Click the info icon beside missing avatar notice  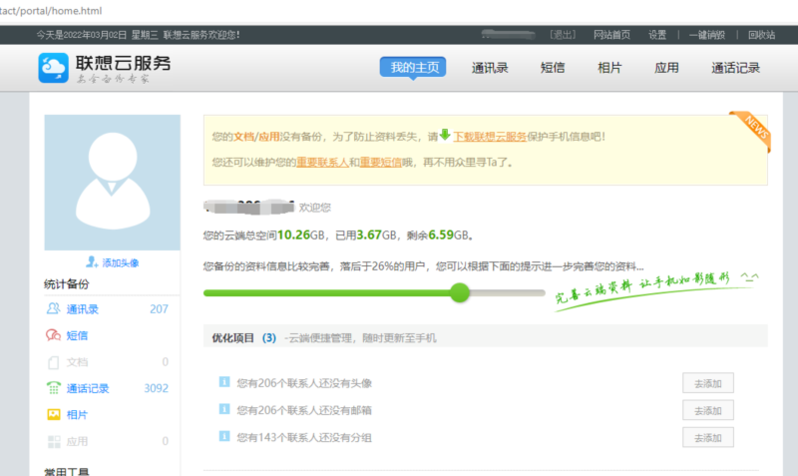point(225,383)
